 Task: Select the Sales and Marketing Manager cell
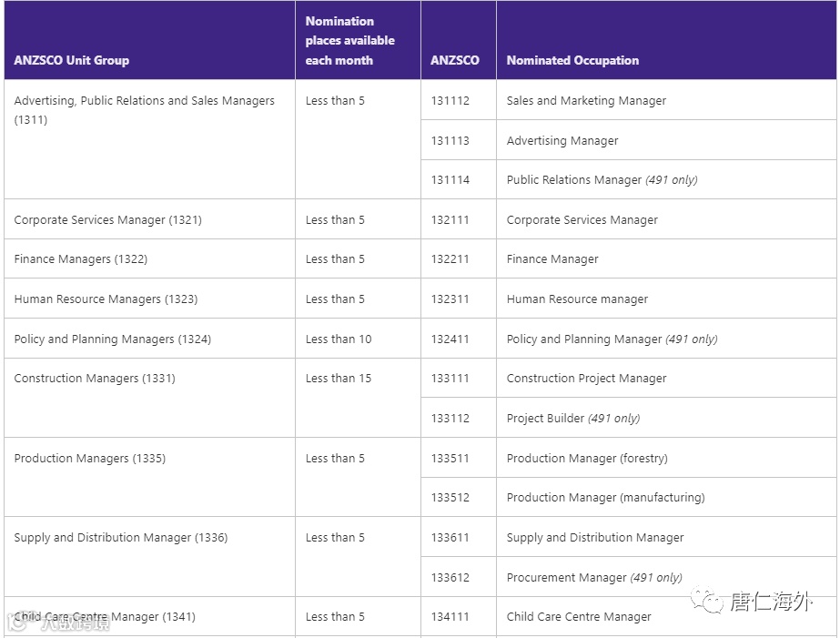click(x=586, y=101)
